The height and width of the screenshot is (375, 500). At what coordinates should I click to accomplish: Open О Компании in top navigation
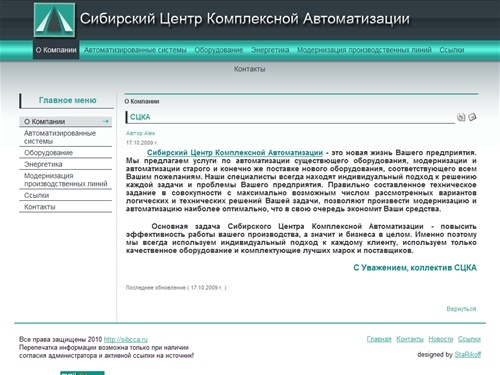tap(56, 50)
